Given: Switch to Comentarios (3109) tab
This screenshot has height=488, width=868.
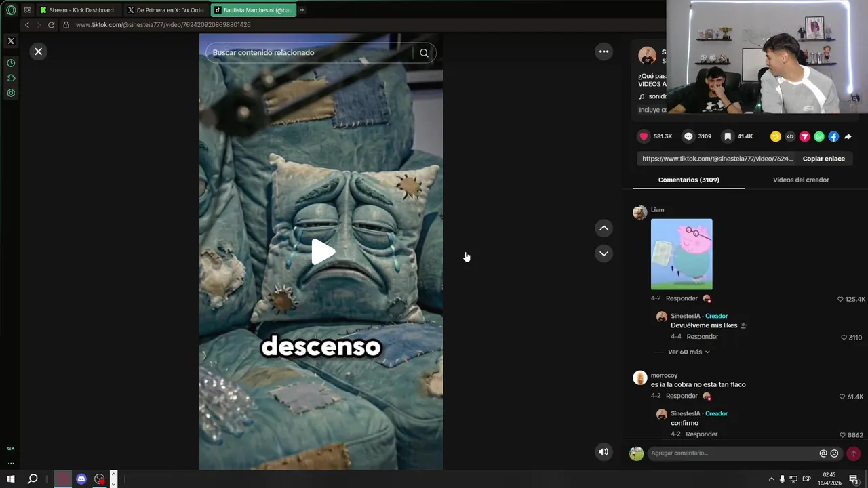Looking at the screenshot, I should (x=688, y=180).
